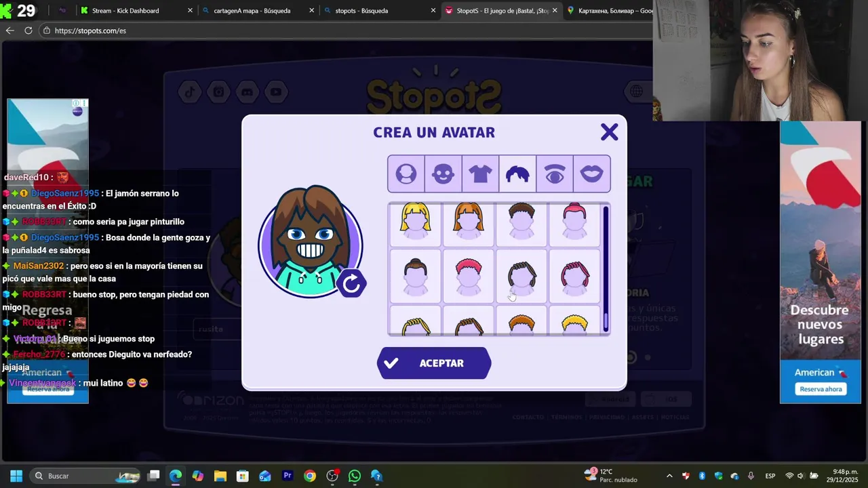Switch to the eyes tab
This screenshot has height=488, width=868.
point(555,174)
